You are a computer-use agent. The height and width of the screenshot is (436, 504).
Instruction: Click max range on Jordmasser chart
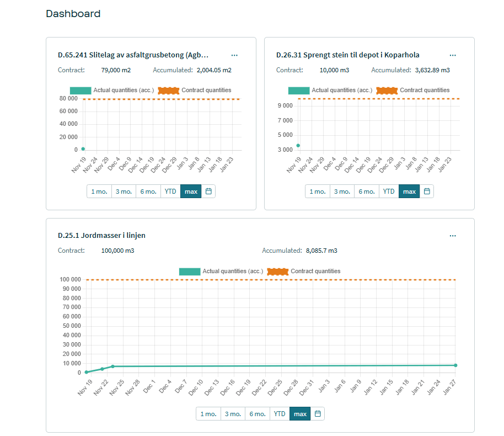pos(300,414)
